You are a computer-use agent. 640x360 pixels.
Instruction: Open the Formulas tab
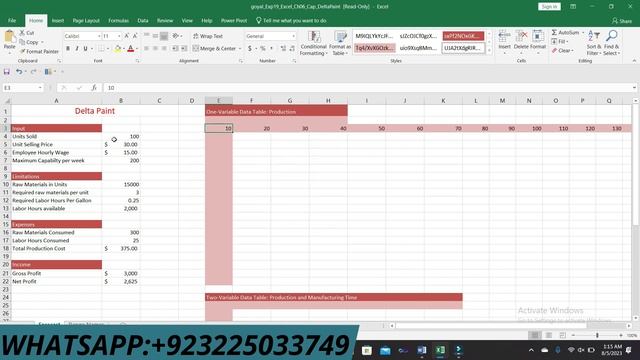pyautogui.click(x=118, y=20)
